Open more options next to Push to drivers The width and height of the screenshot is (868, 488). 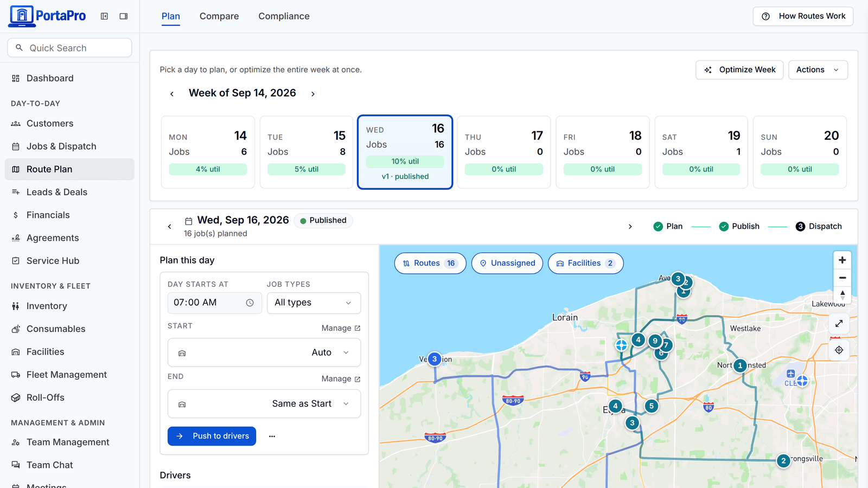pos(272,436)
